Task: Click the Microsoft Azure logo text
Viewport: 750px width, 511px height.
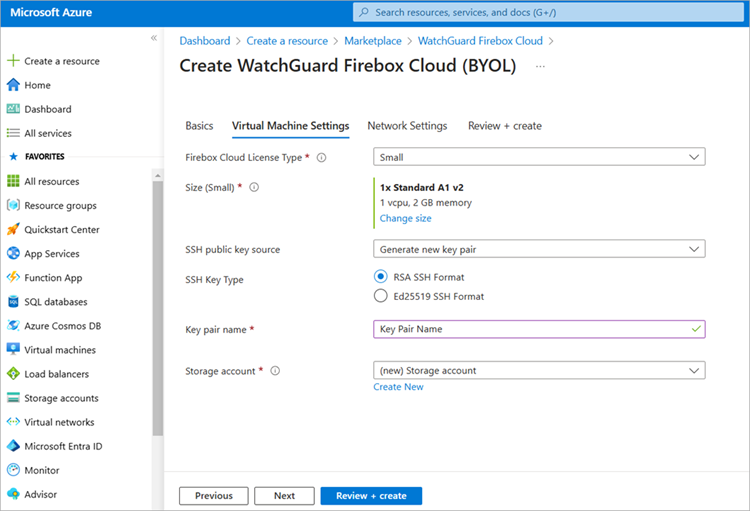Action: (x=51, y=12)
